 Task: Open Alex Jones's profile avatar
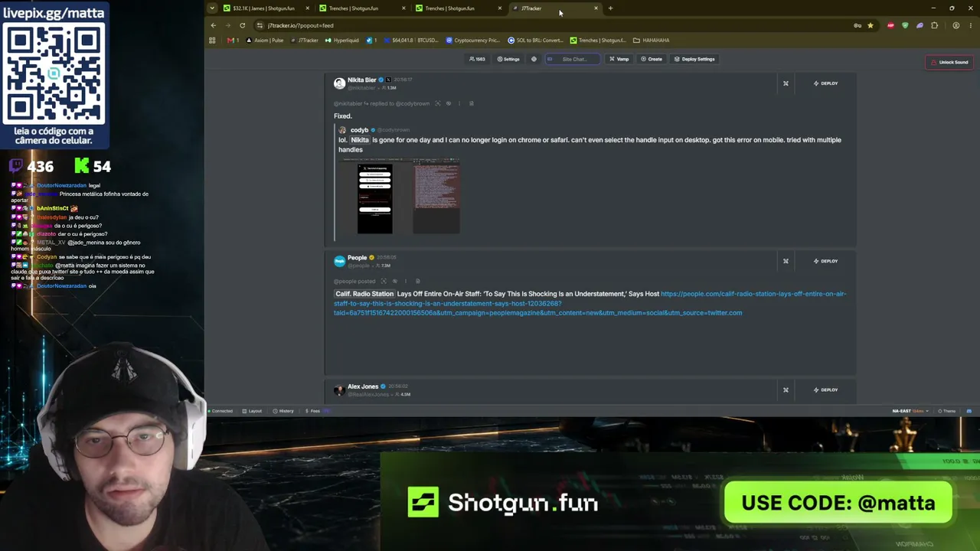[x=339, y=390]
